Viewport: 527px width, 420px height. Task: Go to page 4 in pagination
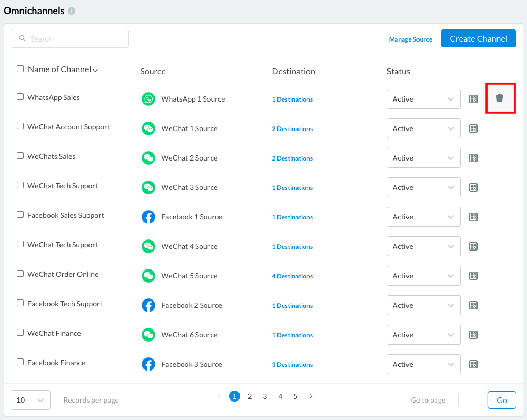click(x=280, y=396)
